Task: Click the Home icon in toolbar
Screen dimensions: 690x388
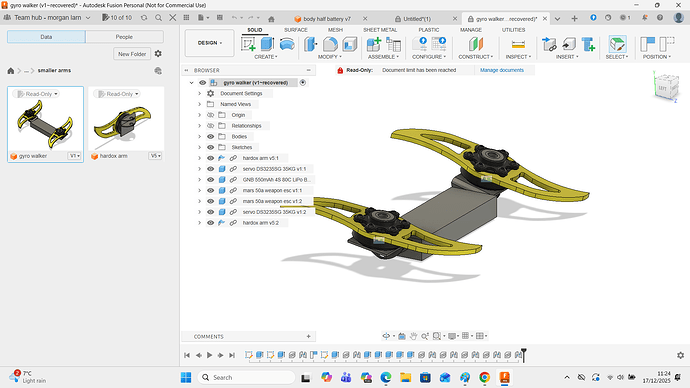Action: [271, 19]
